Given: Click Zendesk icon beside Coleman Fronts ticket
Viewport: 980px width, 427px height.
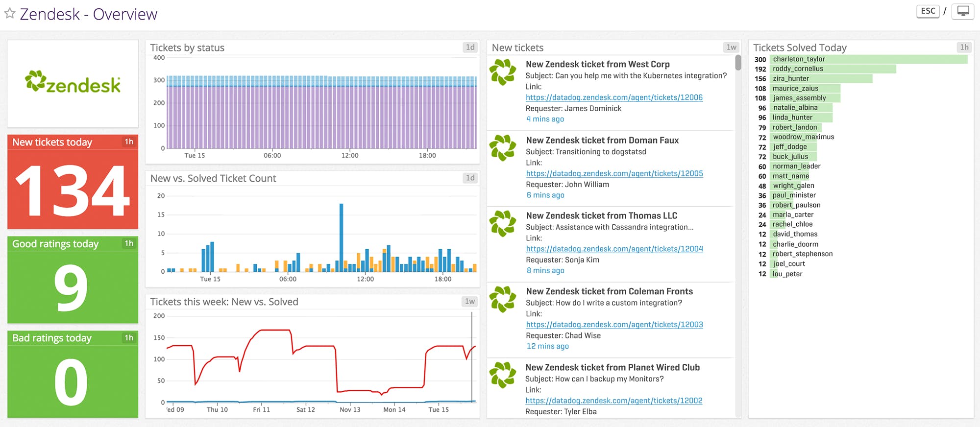Looking at the screenshot, I should tap(503, 299).
